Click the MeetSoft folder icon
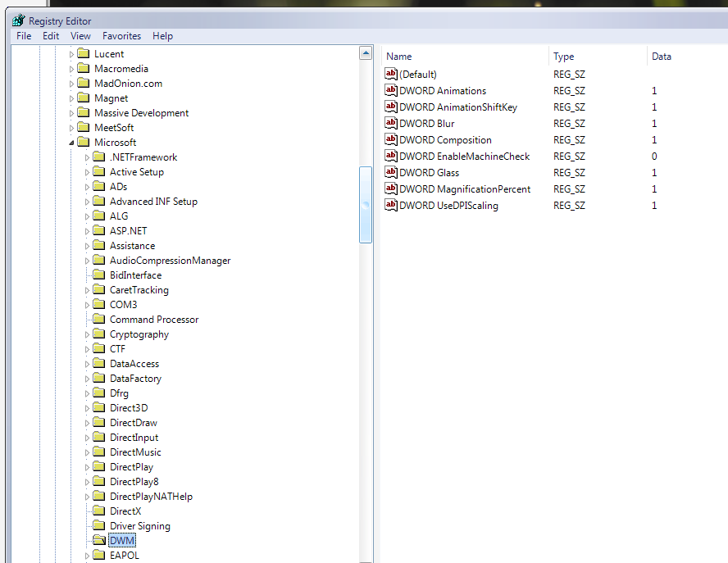 pyautogui.click(x=84, y=127)
